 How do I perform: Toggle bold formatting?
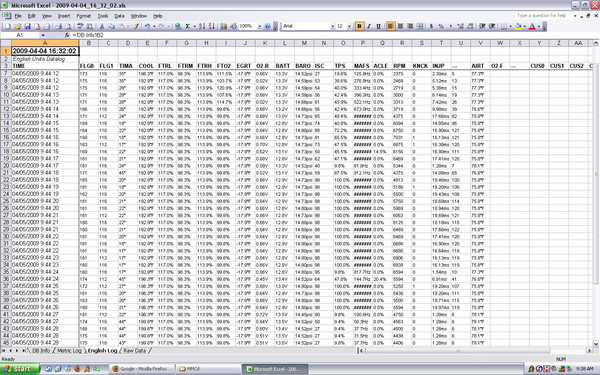click(359, 26)
